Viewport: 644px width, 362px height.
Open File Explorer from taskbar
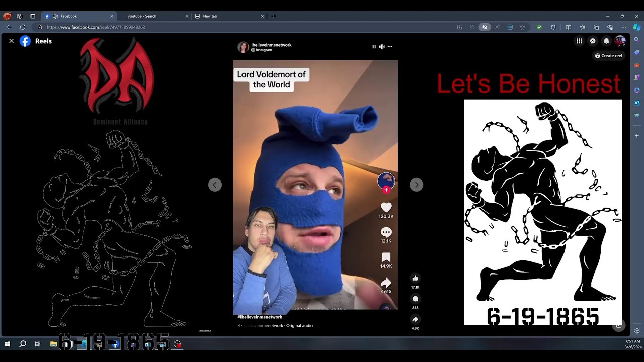point(53,344)
